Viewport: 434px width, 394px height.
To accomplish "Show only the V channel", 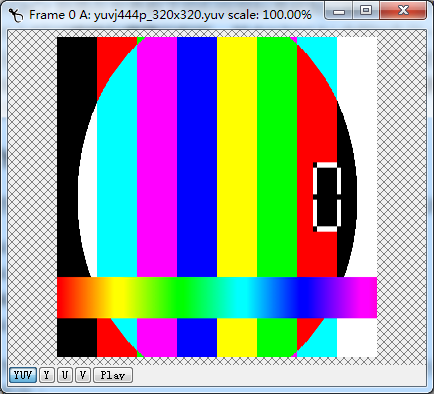I will coord(83,375).
